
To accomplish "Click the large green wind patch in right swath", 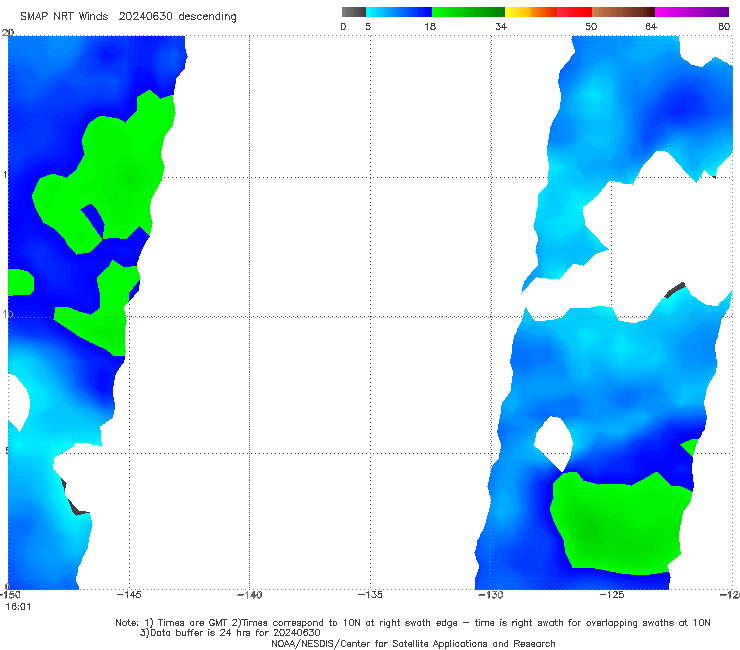I will pos(621,524).
